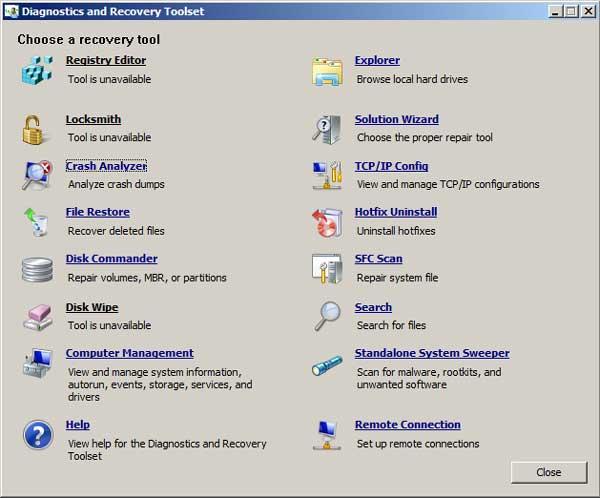Open the Locksmith link
This screenshot has width=600, height=498.
click(x=93, y=119)
